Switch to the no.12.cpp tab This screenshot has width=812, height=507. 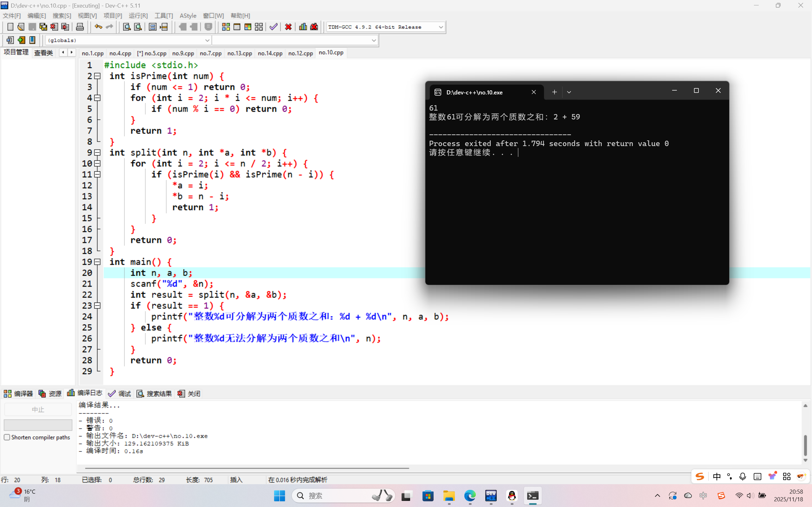click(x=300, y=53)
